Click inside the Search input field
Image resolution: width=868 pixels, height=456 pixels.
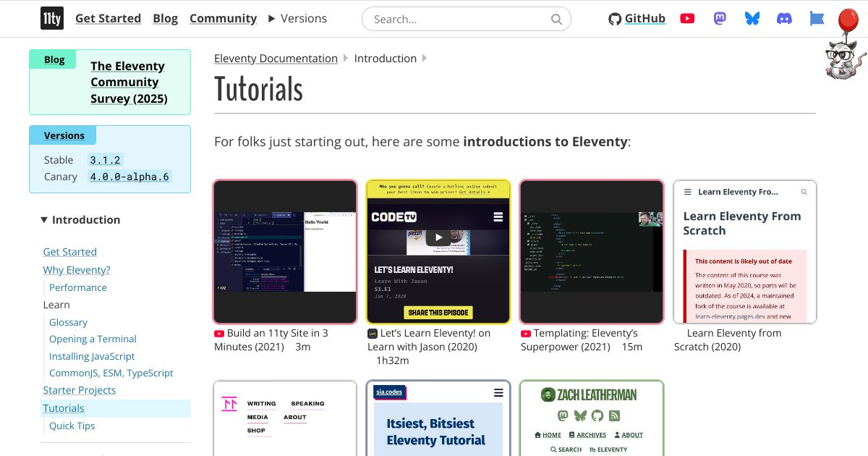448,19
